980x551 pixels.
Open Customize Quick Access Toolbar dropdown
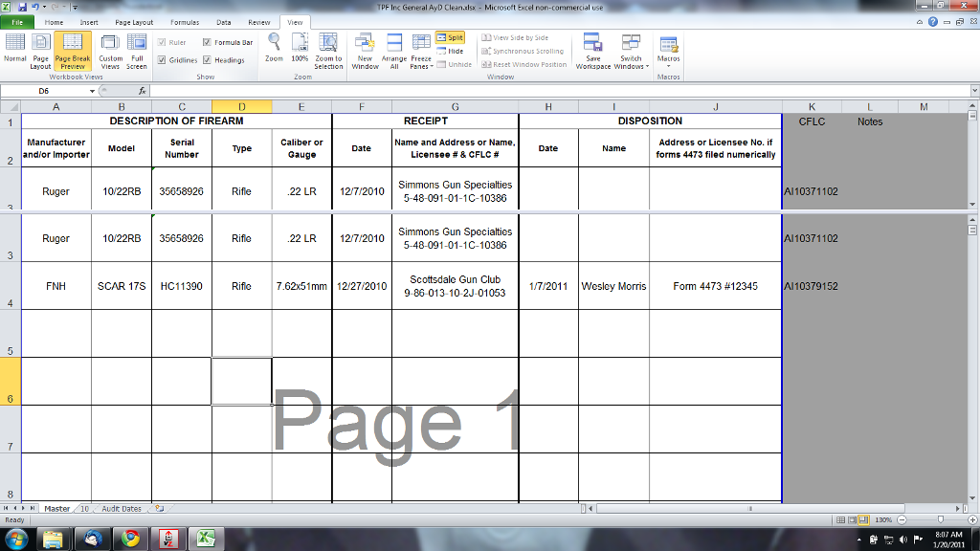[x=75, y=8]
